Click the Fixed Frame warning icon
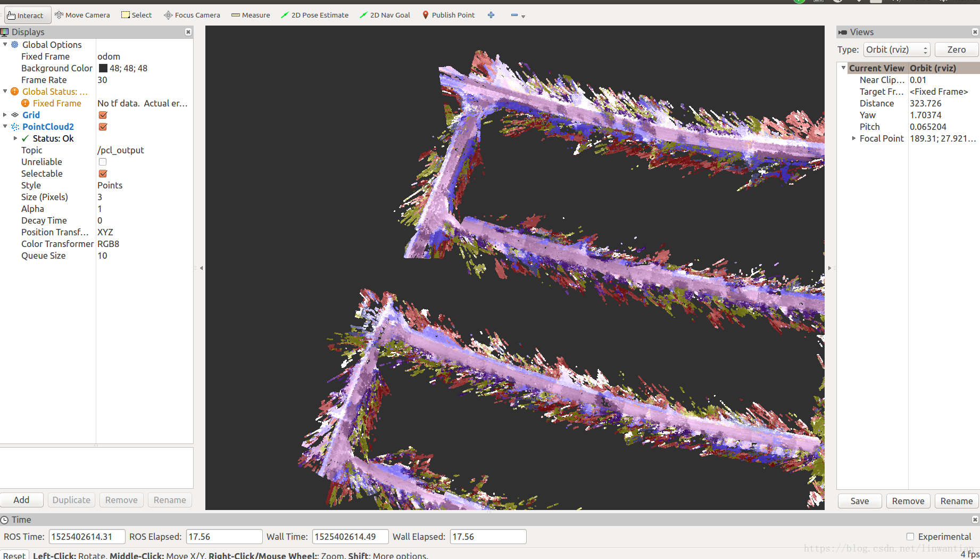 click(26, 103)
